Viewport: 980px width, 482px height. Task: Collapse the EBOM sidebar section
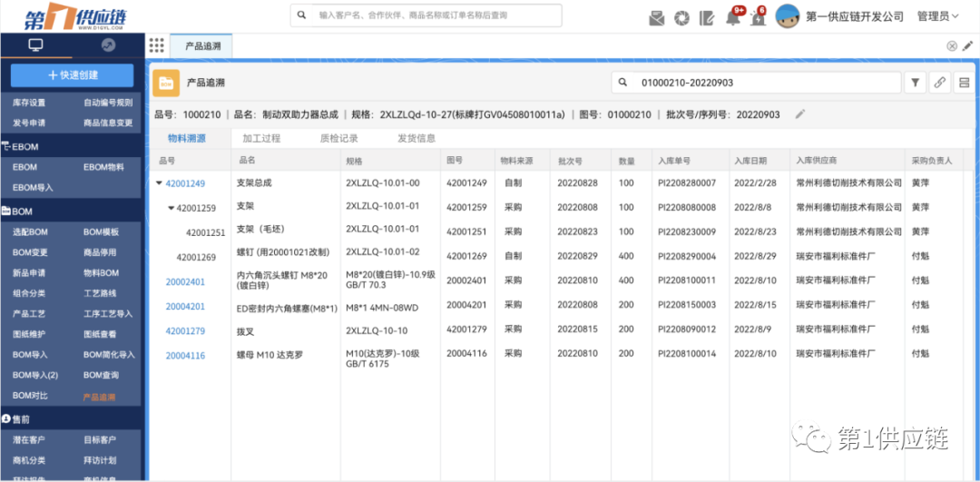(x=21, y=147)
